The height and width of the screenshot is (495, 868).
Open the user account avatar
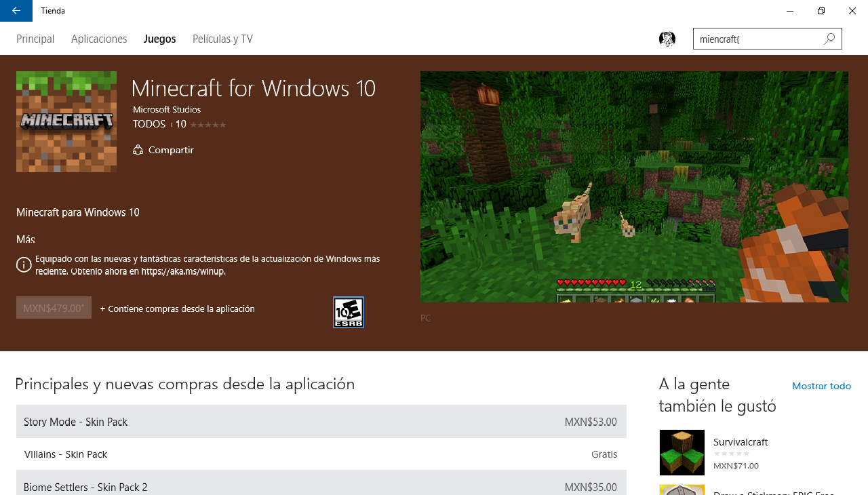coord(667,39)
